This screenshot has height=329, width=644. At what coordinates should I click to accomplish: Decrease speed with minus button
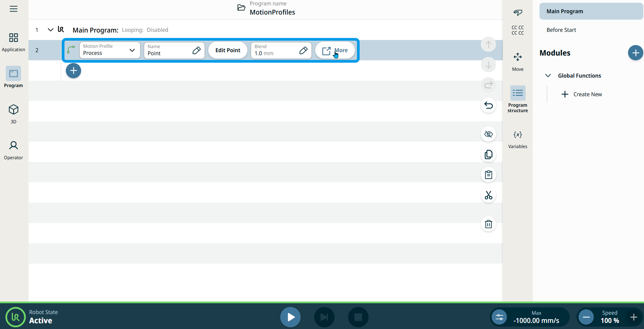tap(586, 317)
